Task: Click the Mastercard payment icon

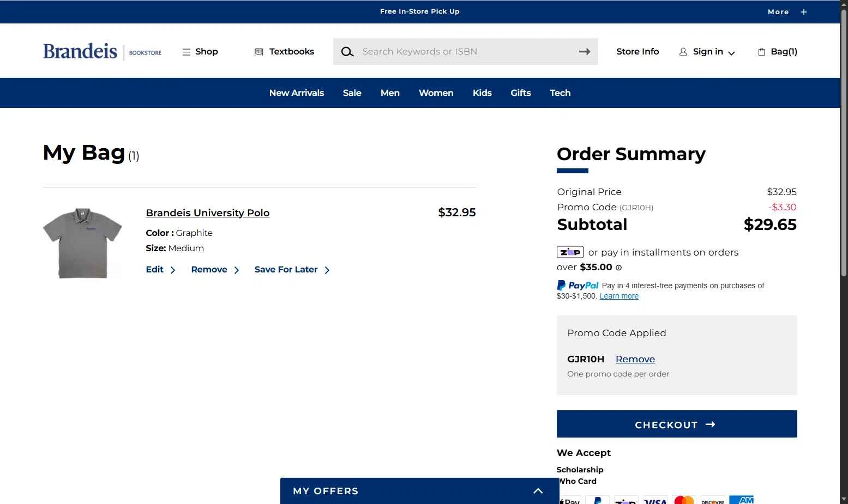Action: (x=684, y=500)
